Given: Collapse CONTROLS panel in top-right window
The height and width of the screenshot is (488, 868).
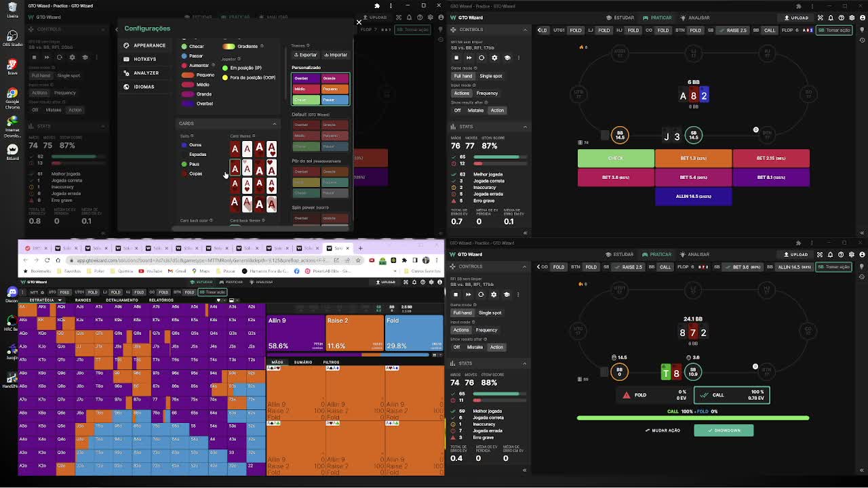Looking at the screenshot, I should click(x=525, y=30).
